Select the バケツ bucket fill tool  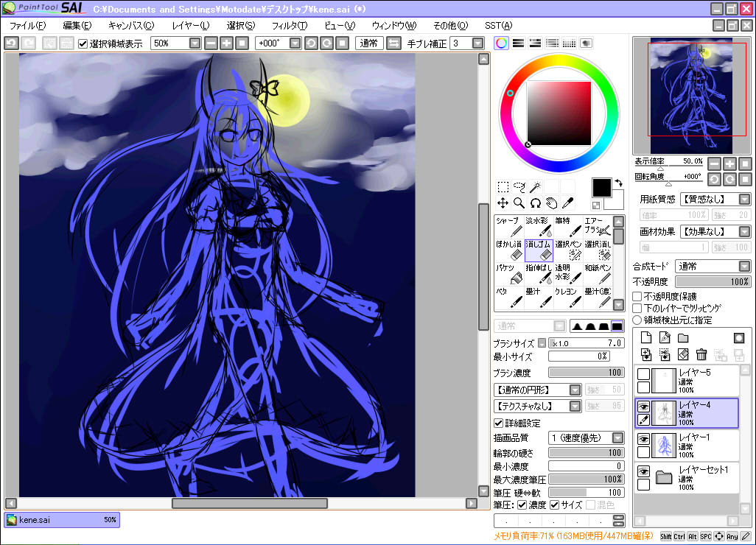click(509, 274)
